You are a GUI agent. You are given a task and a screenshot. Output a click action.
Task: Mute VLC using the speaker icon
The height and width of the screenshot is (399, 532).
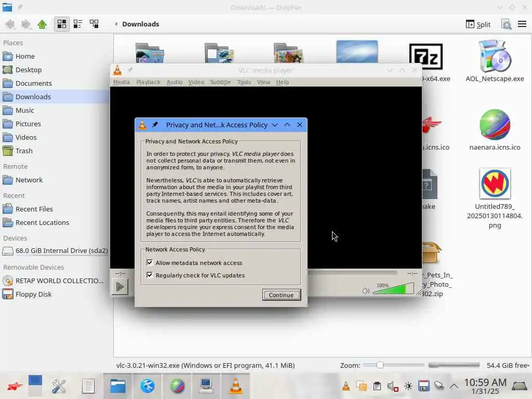tap(366, 291)
